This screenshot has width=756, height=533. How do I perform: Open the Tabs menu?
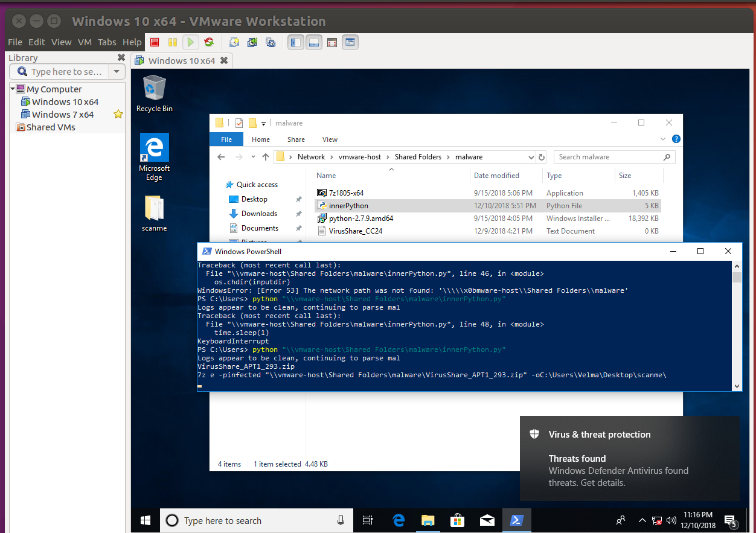coord(107,42)
